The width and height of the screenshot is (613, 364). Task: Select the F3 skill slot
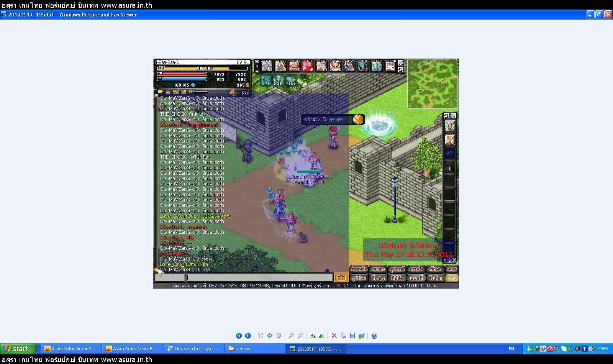(294, 66)
